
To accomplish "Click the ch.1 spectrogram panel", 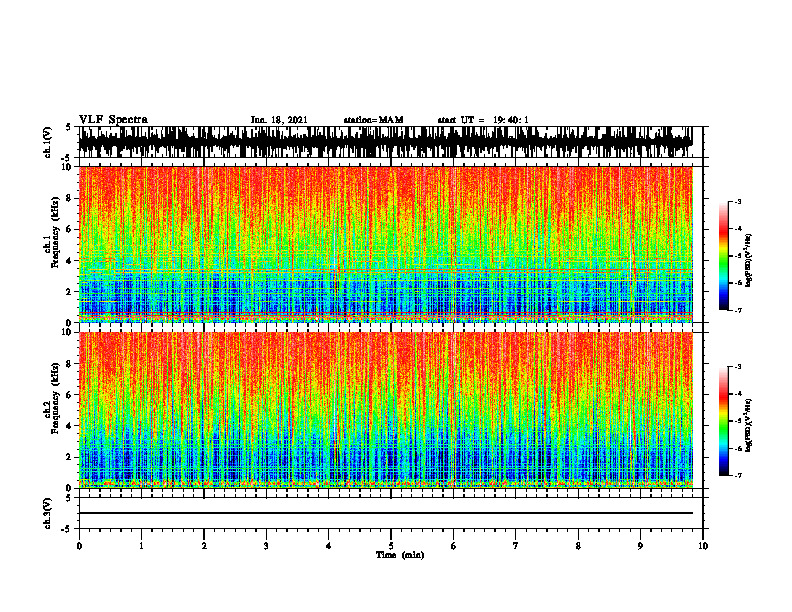I will tap(385, 244).
